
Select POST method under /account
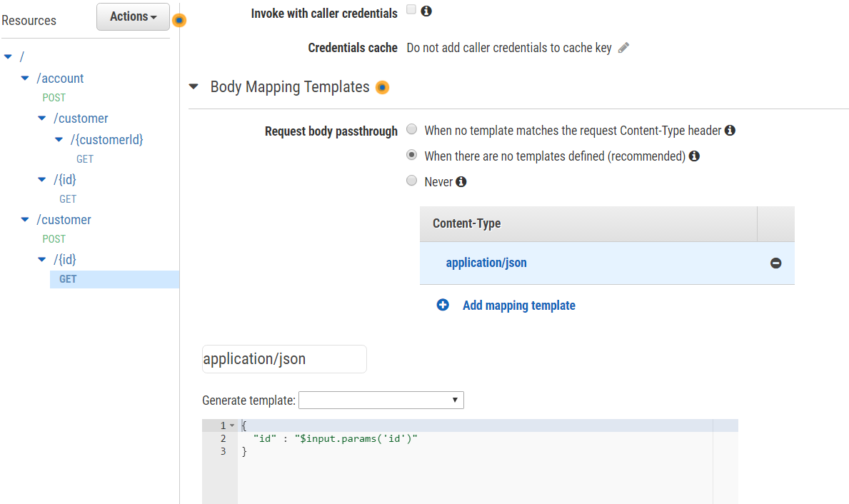[x=54, y=98]
